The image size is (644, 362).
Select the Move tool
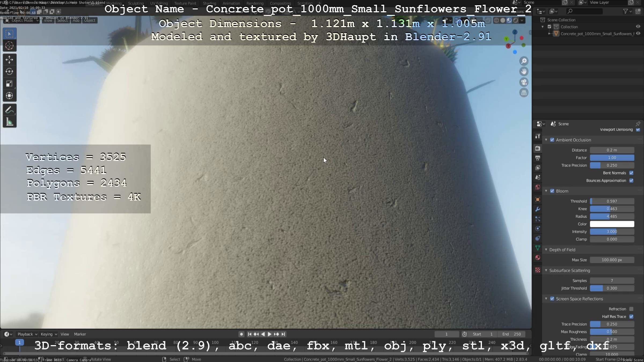(9, 60)
